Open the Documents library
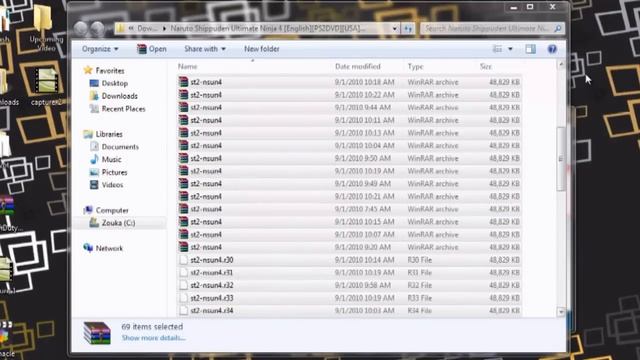This screenshot has width=640, height=360. point(120,147)
